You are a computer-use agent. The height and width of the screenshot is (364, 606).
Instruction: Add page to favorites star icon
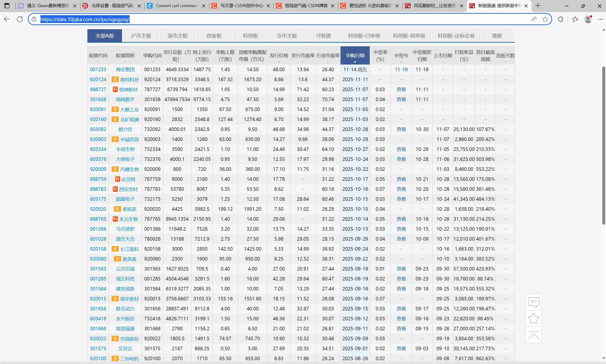(545, 19)
